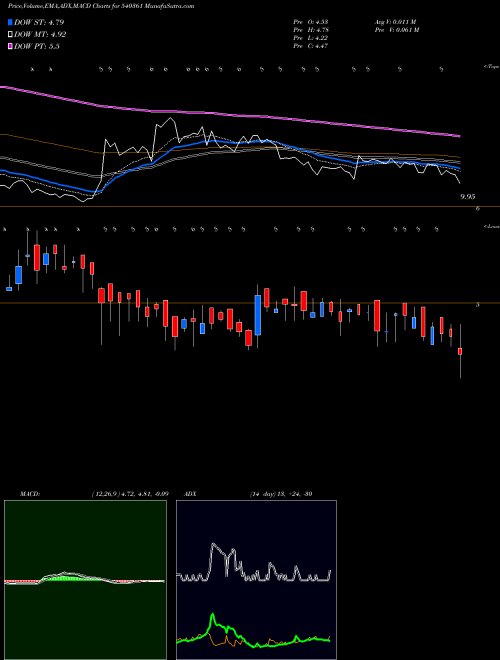Viewport: 500px width, 660px height.
Task: Click the last red candlestick on the chart
Action: pyautogui.click(x=460, y=351)
